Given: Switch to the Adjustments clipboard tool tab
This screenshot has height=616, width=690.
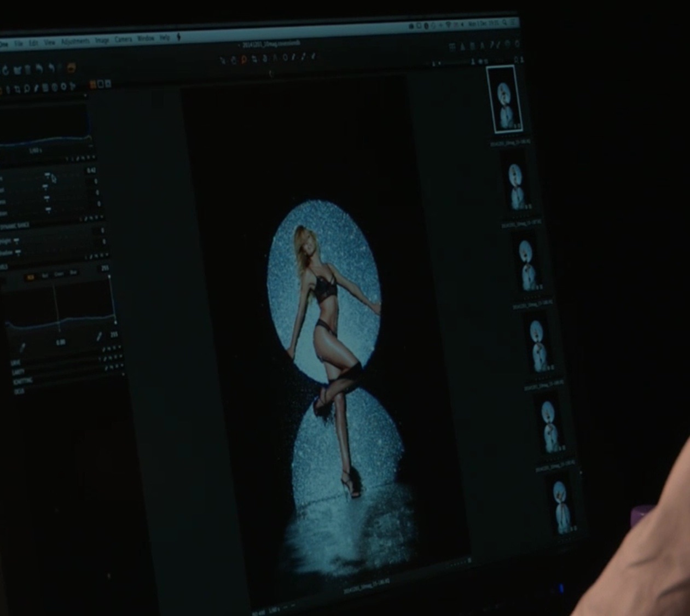Looking at the screenshot, I should pyautogui.click(x=46, y=87).
